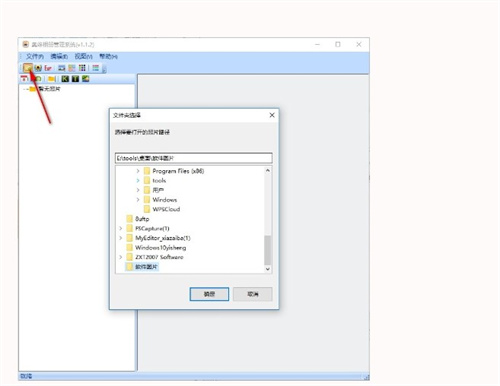Open the 文件 (File) menu
Screen dimensions: 500x386
[x=35, y=57]
